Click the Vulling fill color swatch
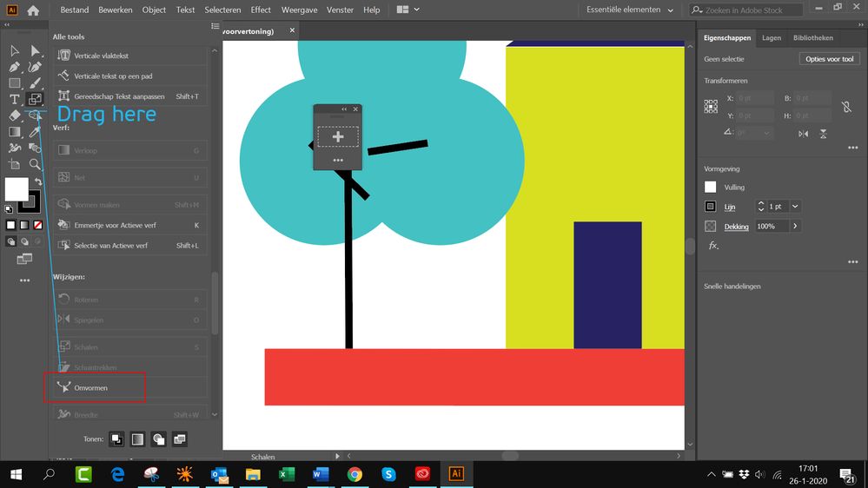868x488 pixels. [711, 188]
